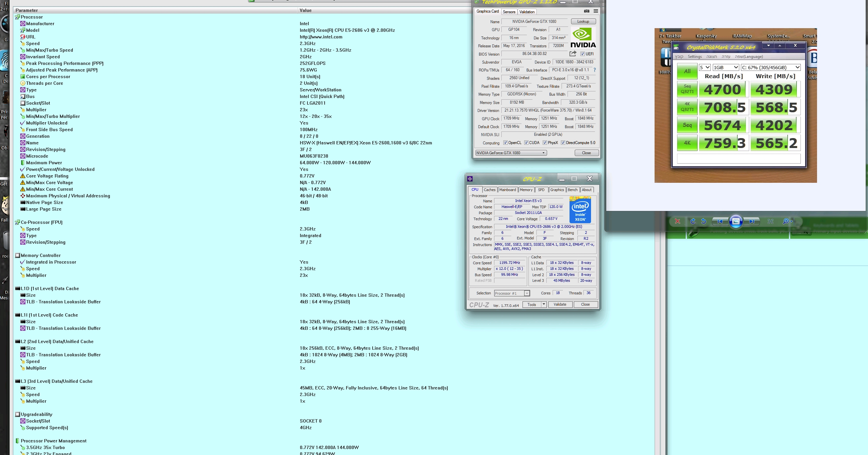Click the fit-to-window actual size icon
This screenshot has width=868, height=455.
click(770, 221)
